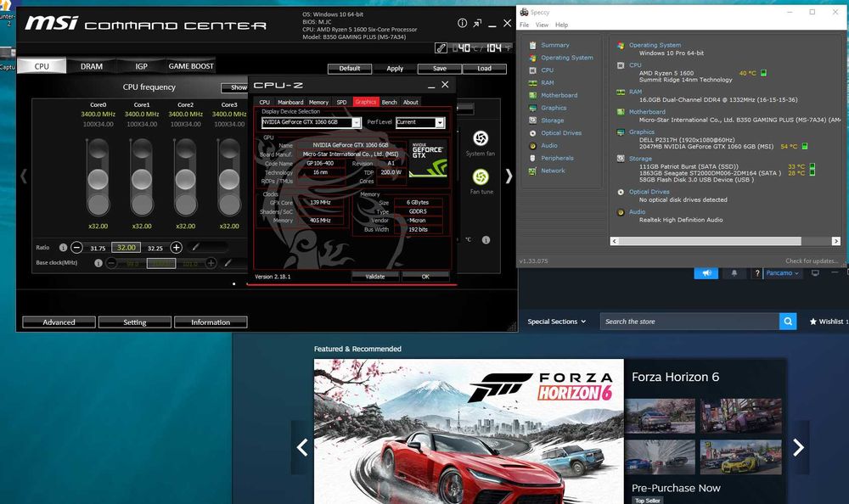
Task: Click the Steam help question mark icon
Action: 757,273
